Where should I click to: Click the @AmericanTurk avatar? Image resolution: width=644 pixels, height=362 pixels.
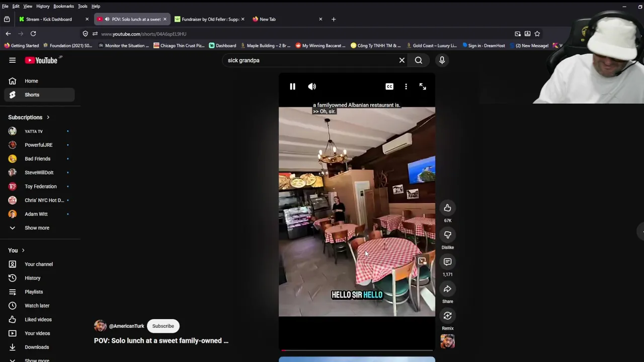click(x=100, y=326)
